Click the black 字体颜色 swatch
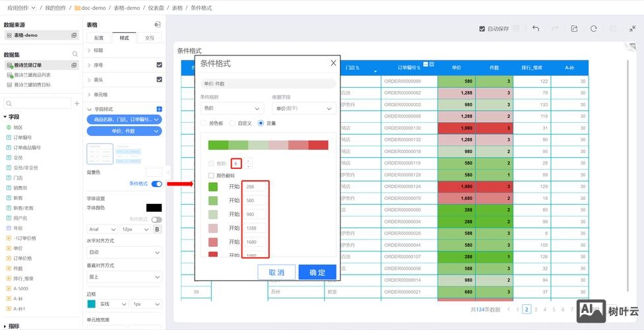 (154, 208)
